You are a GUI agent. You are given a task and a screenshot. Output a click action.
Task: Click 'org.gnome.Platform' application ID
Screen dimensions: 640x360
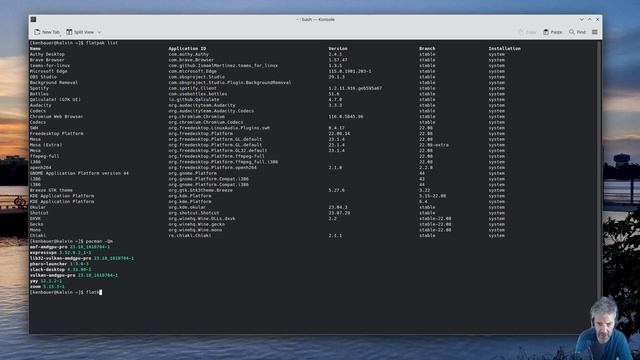[x=193, y=173]
